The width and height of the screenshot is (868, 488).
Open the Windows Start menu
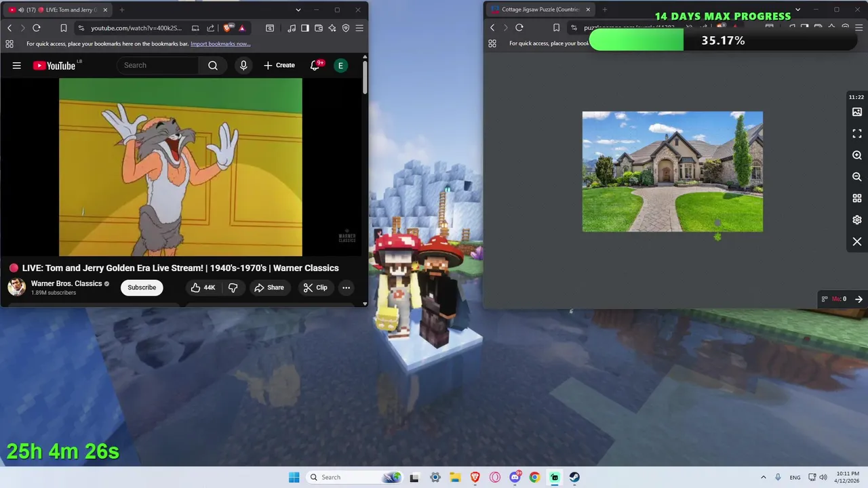294,477
